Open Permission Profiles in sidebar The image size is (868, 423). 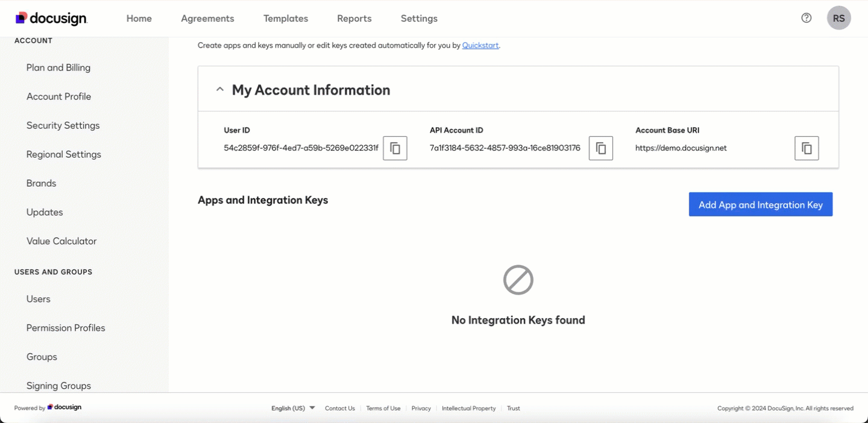(x=66, y=328)
